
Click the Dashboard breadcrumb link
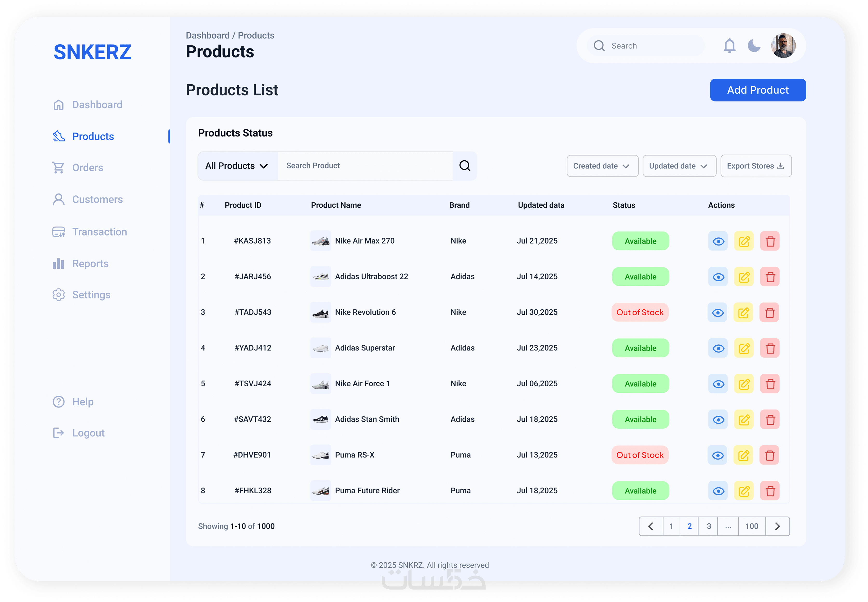pos(207,36)
